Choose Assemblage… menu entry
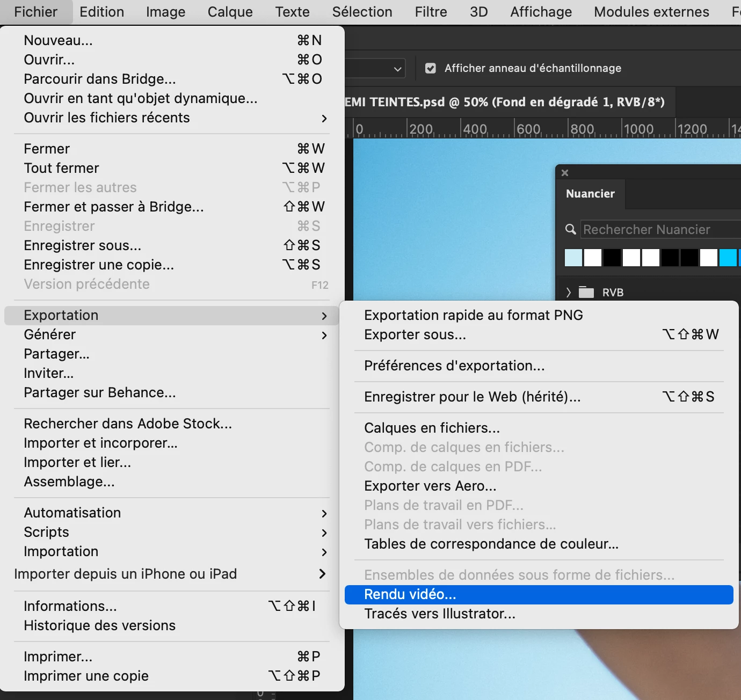This screenshot has width=741, height=700. (x=172, y=482)
